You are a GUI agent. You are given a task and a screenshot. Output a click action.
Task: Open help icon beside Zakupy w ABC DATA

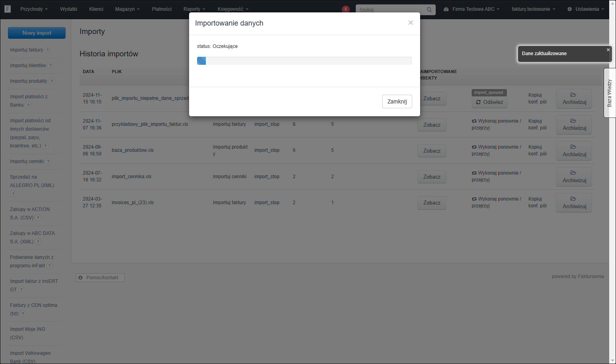click(38, 242)
